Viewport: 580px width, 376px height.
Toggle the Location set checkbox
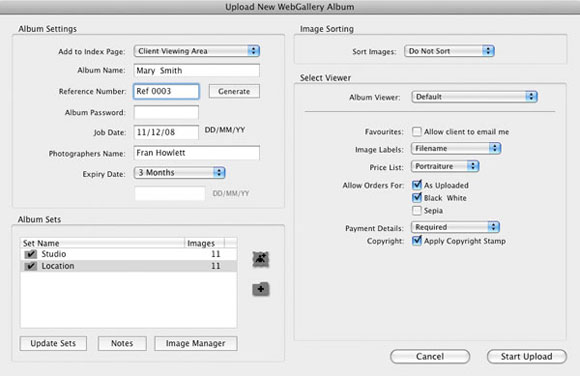31,266
